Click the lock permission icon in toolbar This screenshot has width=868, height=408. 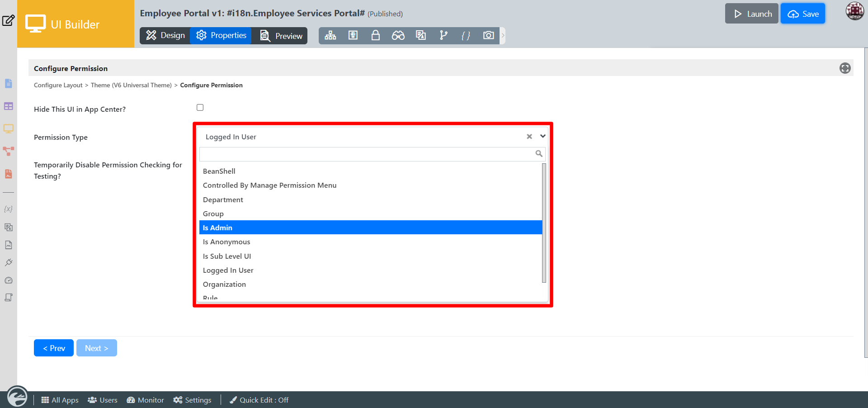375,35
